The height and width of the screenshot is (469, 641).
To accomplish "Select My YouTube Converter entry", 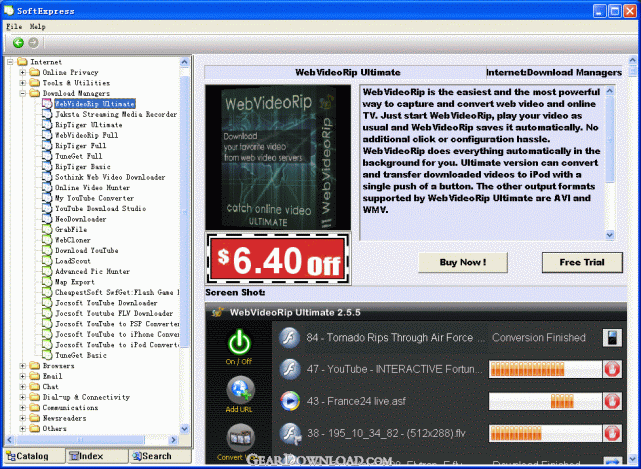I will [94, 198].
